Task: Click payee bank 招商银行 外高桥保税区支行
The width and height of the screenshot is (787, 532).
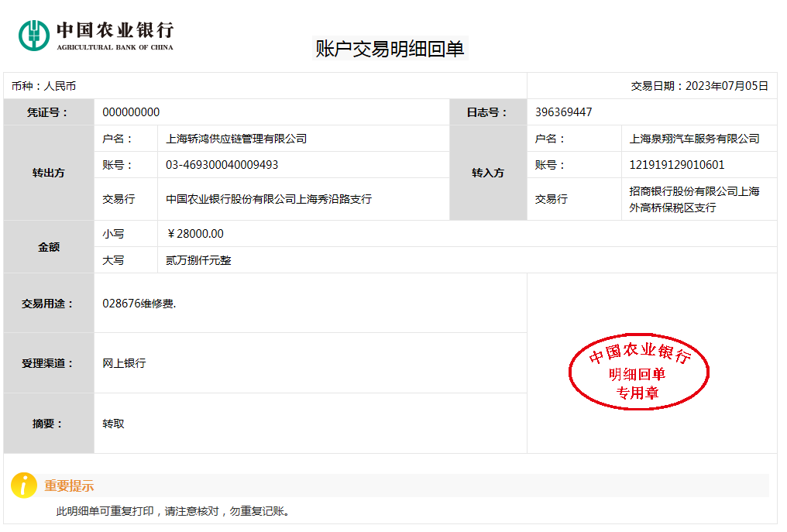Action: click(694, 199)
